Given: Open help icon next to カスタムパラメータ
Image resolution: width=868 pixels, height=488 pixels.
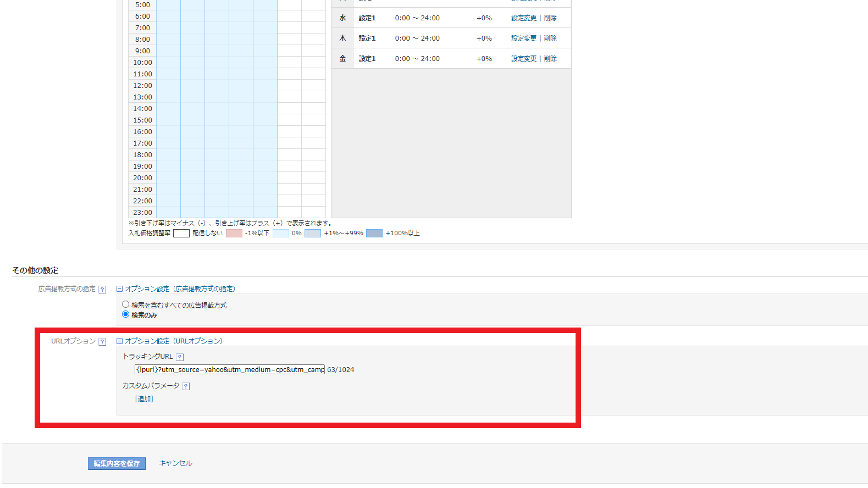Looking at the screenshot, I should point(186,386).
